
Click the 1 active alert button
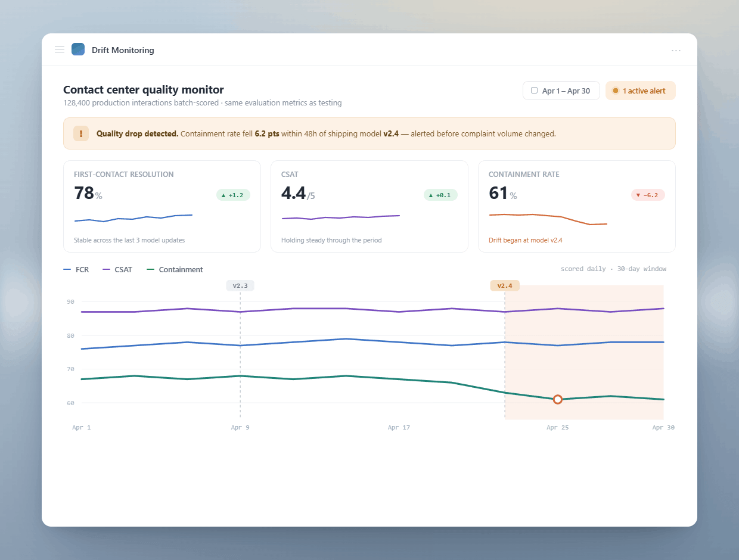(x=641, y=91)
